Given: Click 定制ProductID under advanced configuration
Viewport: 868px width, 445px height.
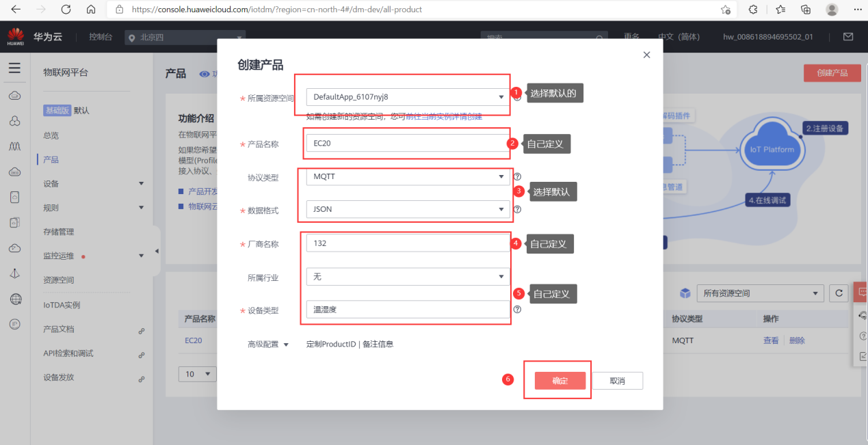Looking at the screenshot, I should click(x=331, y=345).
